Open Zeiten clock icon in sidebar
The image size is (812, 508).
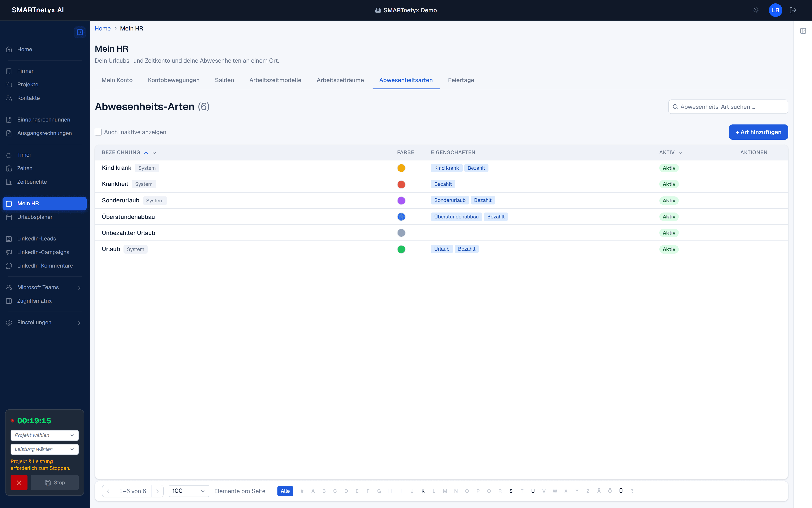point(9,168)
